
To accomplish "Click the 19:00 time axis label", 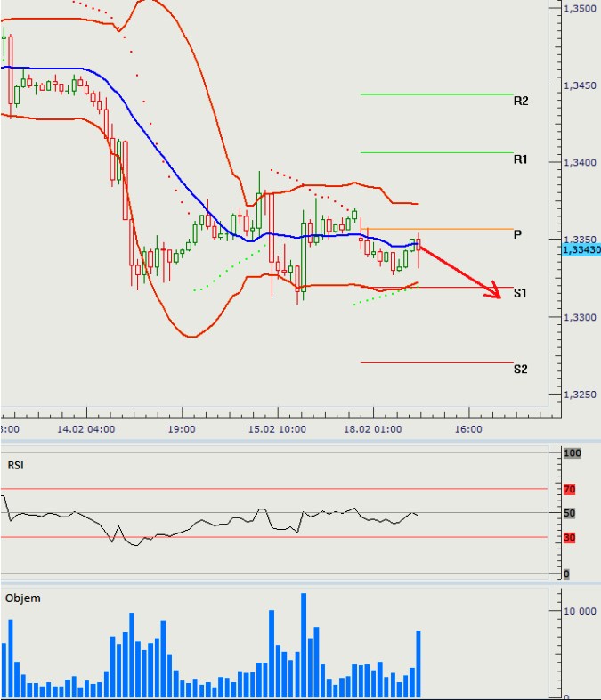I will click(182, 429).
